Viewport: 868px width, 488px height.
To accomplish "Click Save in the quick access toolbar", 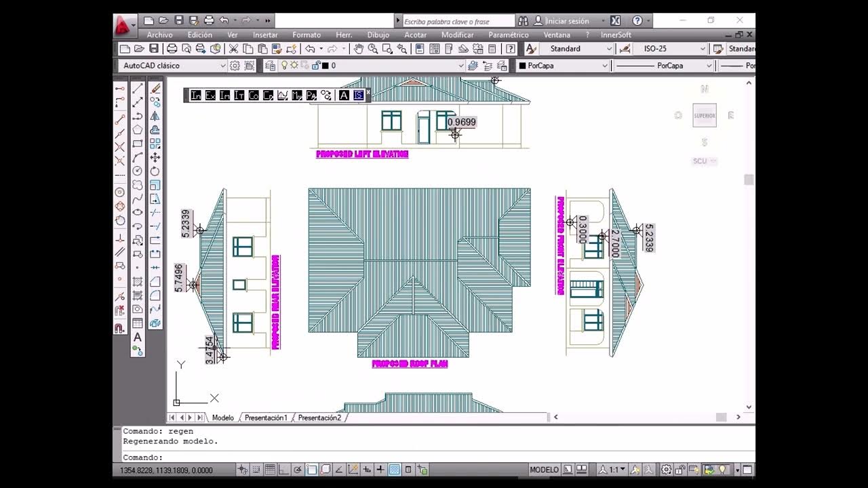I will [179, 20].
